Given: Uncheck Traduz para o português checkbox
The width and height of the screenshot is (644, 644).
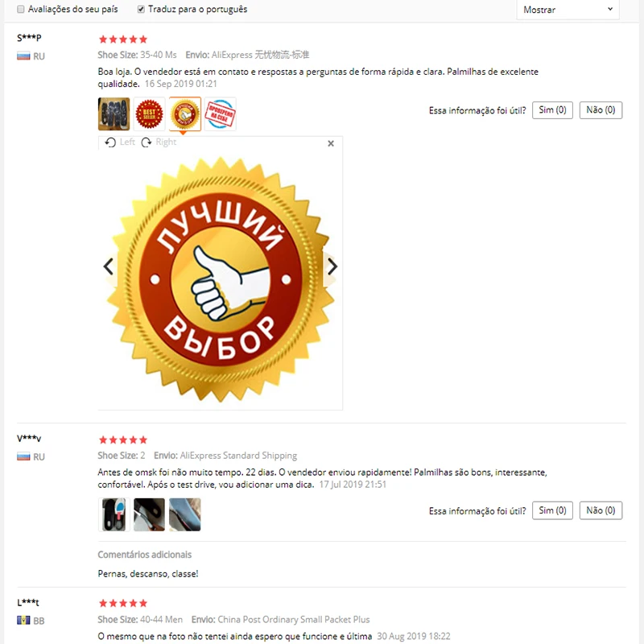Looking at the screenshot, I should coord(141,9).
